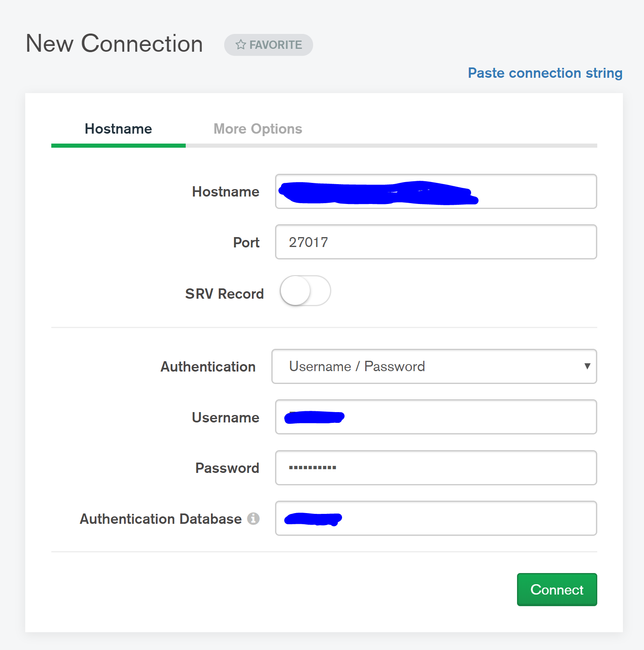Click the Password label
The width and height of the screenshot is (644, 650).
point(227,468)
